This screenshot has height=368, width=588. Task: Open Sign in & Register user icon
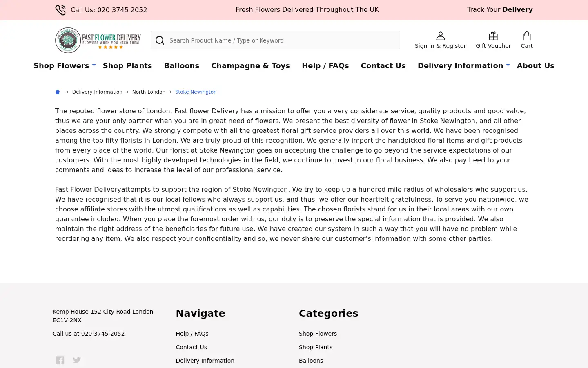point(440,36)
